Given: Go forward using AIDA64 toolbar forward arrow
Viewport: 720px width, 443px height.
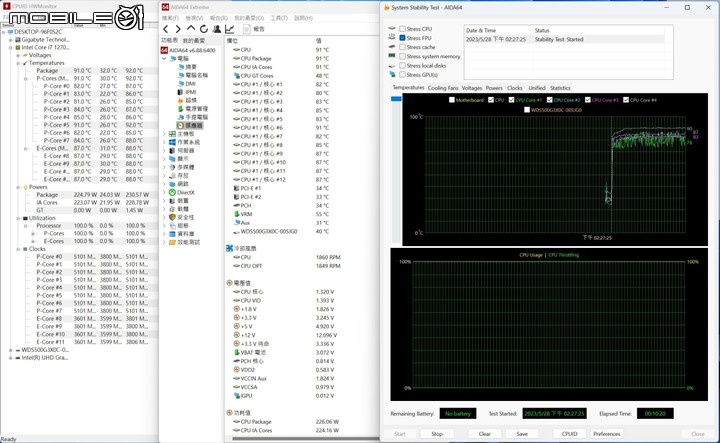Looking at the screenshot, I should click(x=178, y=29).
